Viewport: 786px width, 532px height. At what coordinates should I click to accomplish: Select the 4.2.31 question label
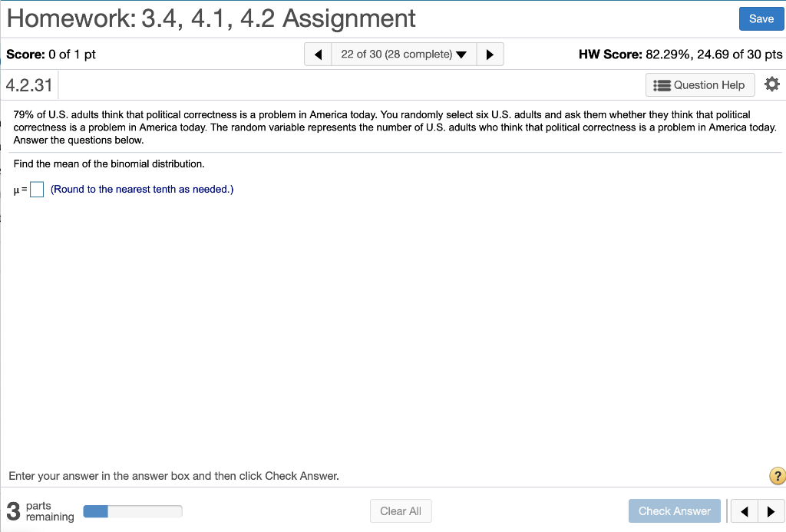click(29, 84)
